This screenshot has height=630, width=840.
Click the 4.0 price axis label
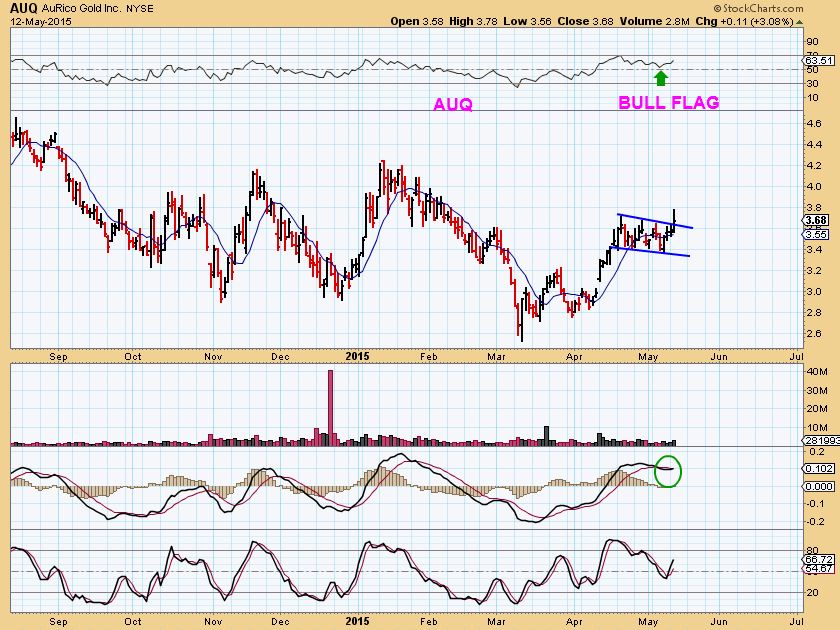pyautogui.click(x=815, y=186)
